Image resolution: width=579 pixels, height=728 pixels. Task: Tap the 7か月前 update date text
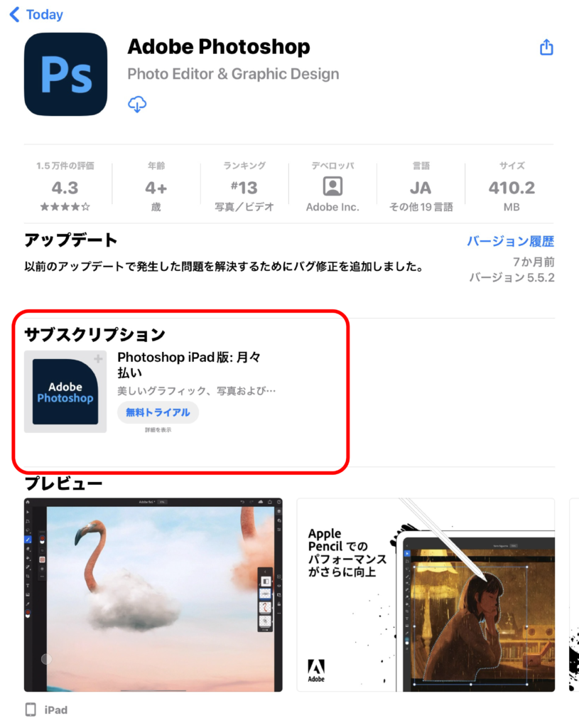click(534, 262)
